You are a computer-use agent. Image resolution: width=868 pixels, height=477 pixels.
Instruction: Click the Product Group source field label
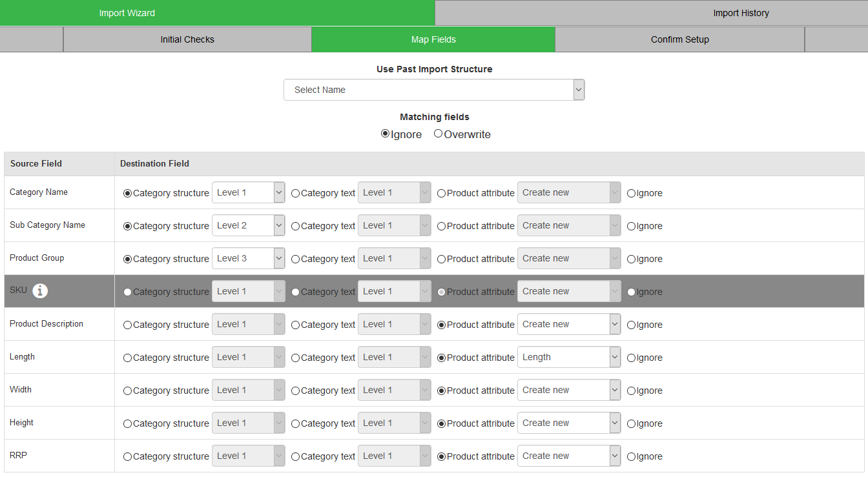click(x=37, y=258)
